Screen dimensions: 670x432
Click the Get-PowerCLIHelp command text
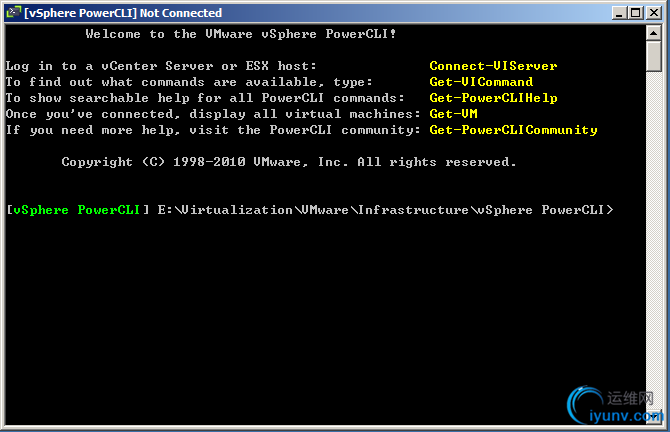pos(493,98)
